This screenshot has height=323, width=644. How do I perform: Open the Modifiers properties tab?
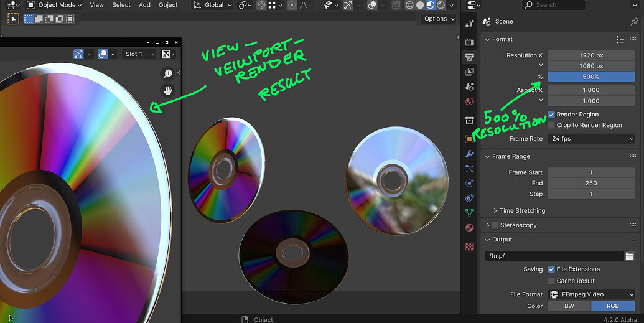(469, 154)
